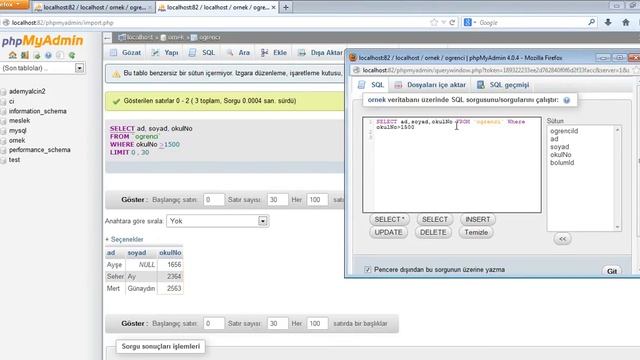The height and width of the screenshot is (360, 640).
Task: Enable 'Pencere dışından bu sorgunun üzerine yazma' checkbox
Action: pyautogui.click(x=367, y=269)
